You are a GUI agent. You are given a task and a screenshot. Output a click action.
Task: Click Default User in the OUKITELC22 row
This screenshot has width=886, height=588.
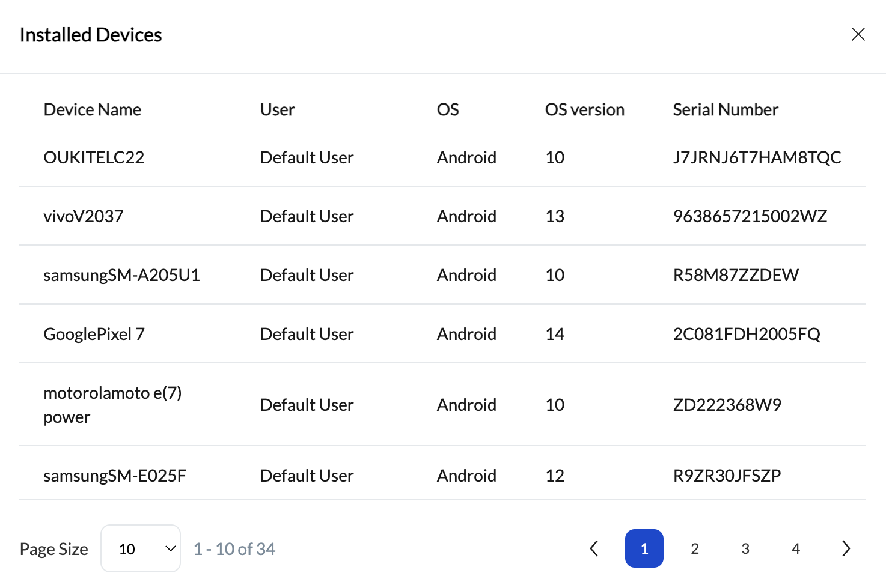click(307, 157)
